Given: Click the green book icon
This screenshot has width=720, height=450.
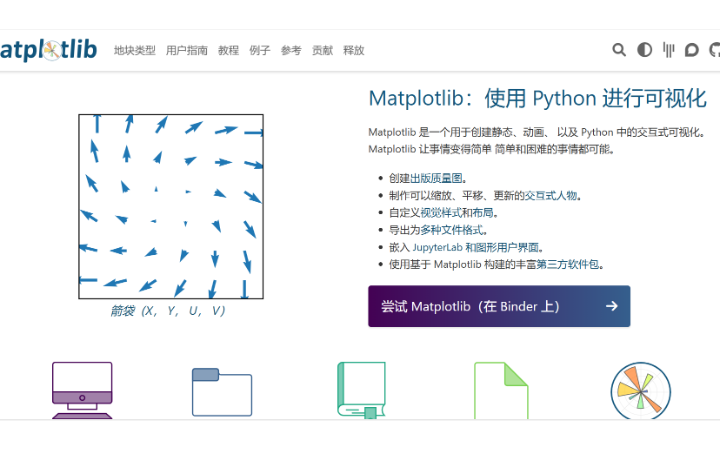Looking at the screenshot, I should [x=361, y=390].
